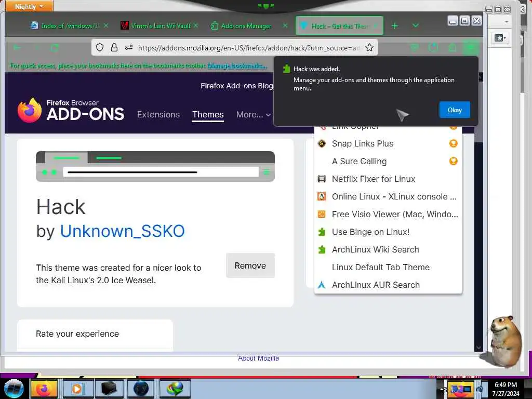The height and width of the screenshot is (399, 532).
Task: Dismiss the notification with Okay
Action: [454, 110]
